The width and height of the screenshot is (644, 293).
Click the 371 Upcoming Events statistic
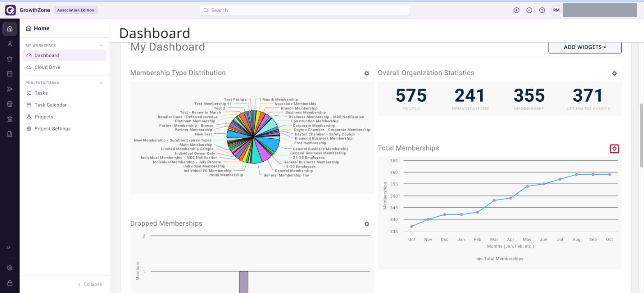(x=588, y=99)
